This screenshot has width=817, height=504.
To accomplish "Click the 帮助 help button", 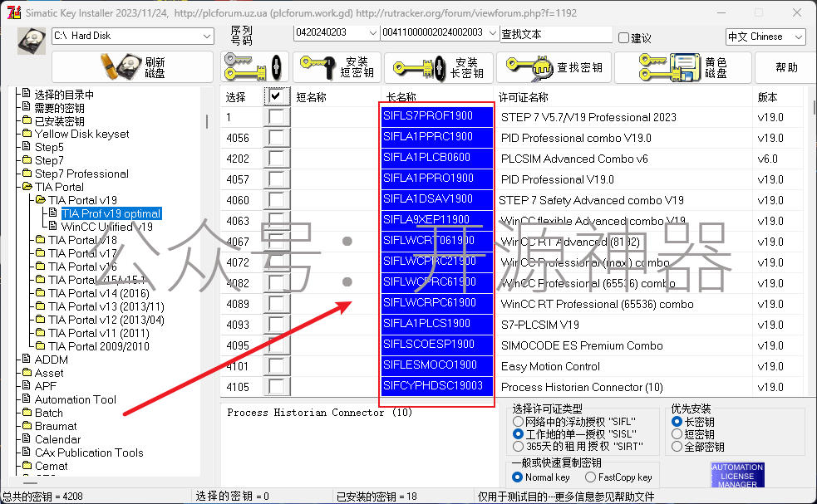I will [786, 67].
